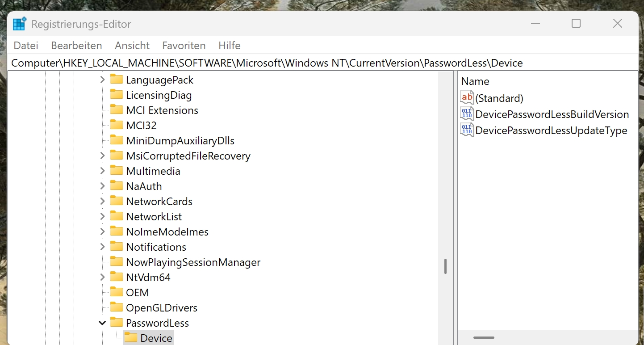
Task: Select the LicensingDiag key label
Action: [x=159, y=95]
